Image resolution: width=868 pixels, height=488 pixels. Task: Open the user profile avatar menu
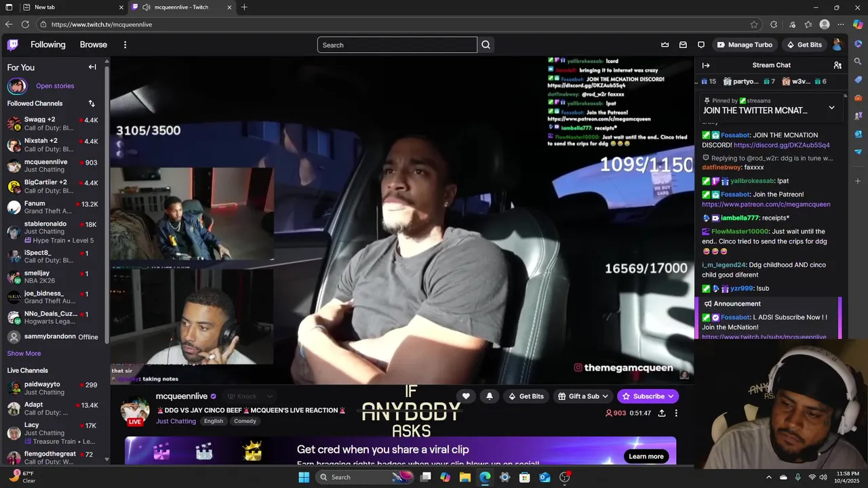click(x=837, y=45)
